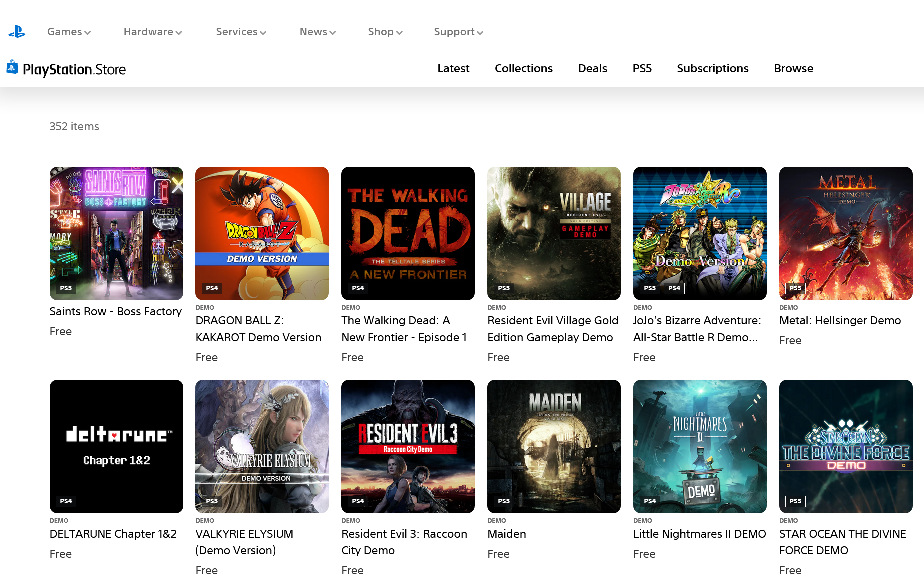Click PS4 badge on Deltarune cover

click(66, 501)
